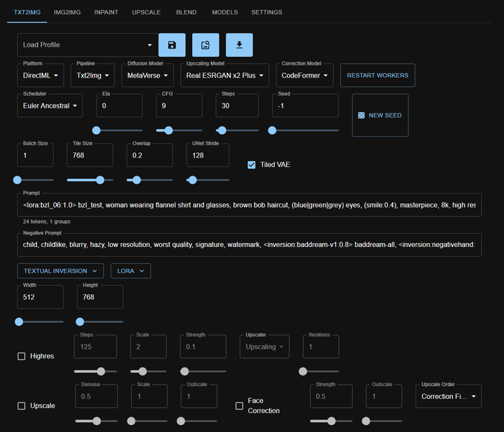Click the Eta input field
The width and height of the screenshot is (504, 432).
click(x=119, y=106)
